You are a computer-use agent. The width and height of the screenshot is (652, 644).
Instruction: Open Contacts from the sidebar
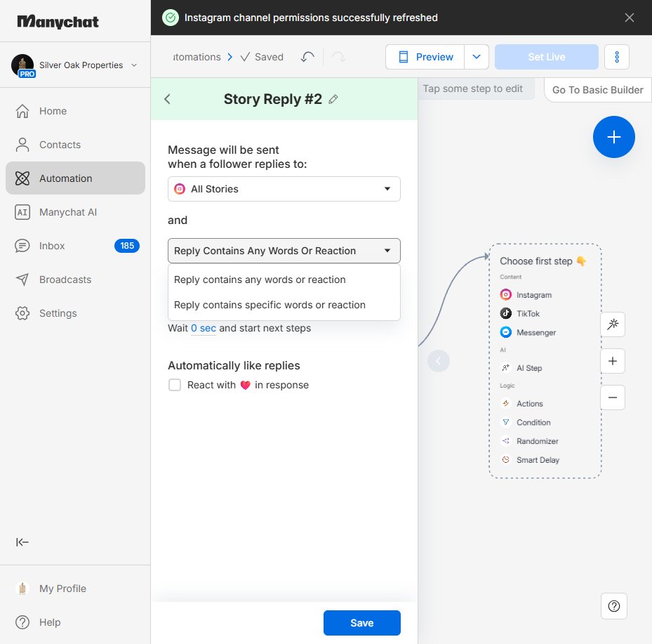point(75,145)
